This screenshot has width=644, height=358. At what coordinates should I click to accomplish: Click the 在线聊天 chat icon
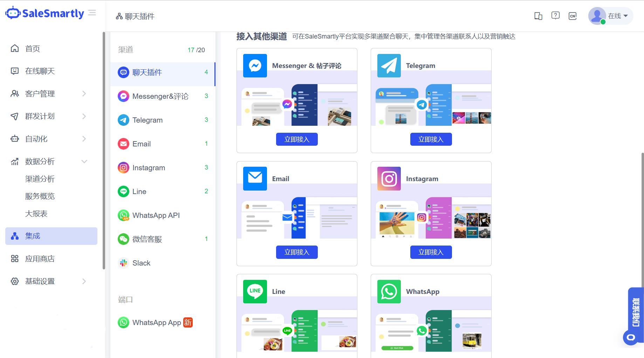click(x=15, y=71)
